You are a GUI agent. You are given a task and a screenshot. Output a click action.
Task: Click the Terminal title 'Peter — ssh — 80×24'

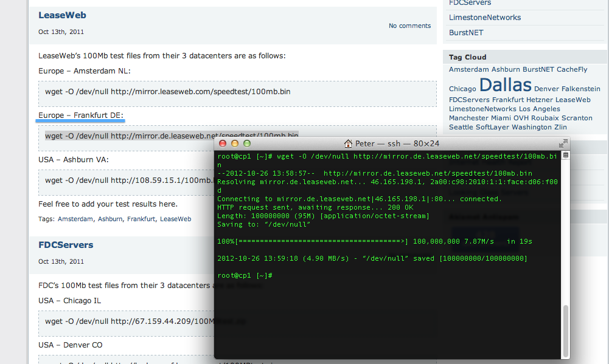(x=397, y=143)
